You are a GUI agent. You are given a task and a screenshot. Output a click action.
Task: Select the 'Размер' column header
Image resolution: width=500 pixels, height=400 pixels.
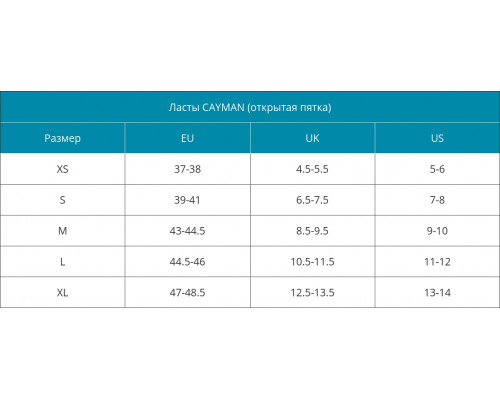(63, 138)
